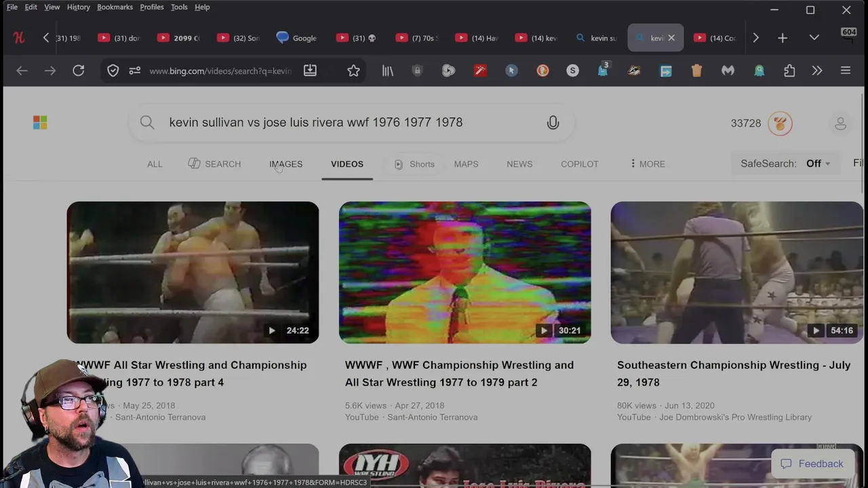
Task: Open the SafeSearch Off dropdown
Action: coord(785,163)
